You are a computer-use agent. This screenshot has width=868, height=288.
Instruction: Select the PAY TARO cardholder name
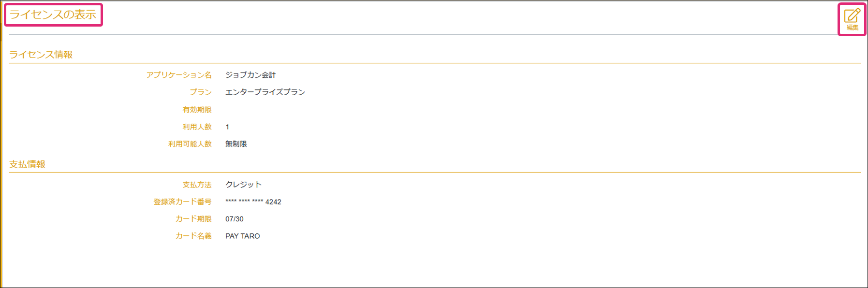click(x=243, y=236)
